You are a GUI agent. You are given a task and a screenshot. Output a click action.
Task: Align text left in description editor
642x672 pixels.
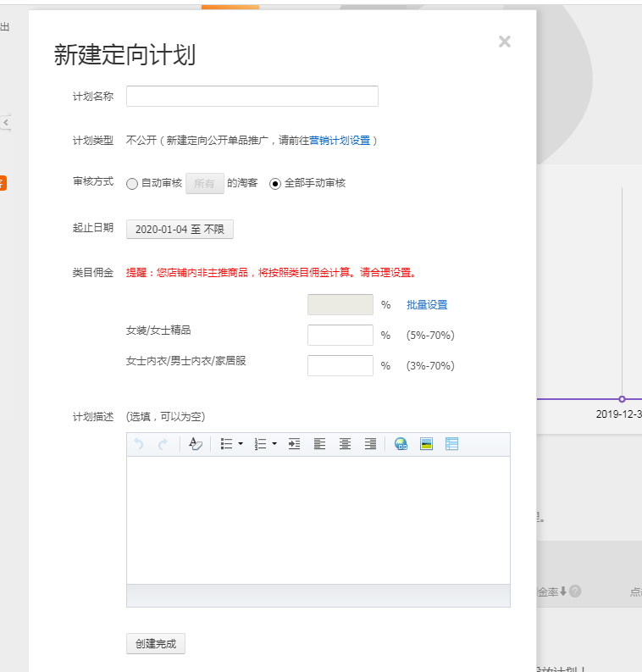pos(319,444)
